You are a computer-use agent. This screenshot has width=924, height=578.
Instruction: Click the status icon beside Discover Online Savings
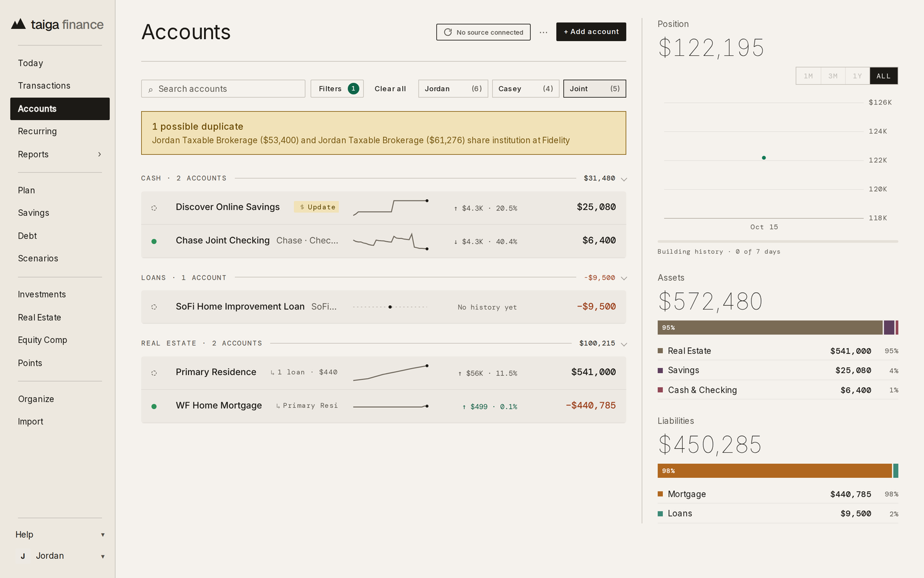pyautogui.click(x=154, y=208)
